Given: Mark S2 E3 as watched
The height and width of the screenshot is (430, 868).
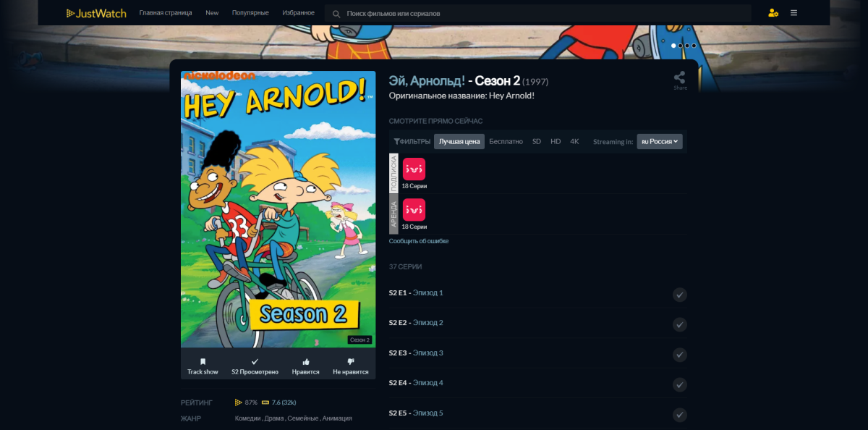Looking at the screenshot, I should (680, 355).
